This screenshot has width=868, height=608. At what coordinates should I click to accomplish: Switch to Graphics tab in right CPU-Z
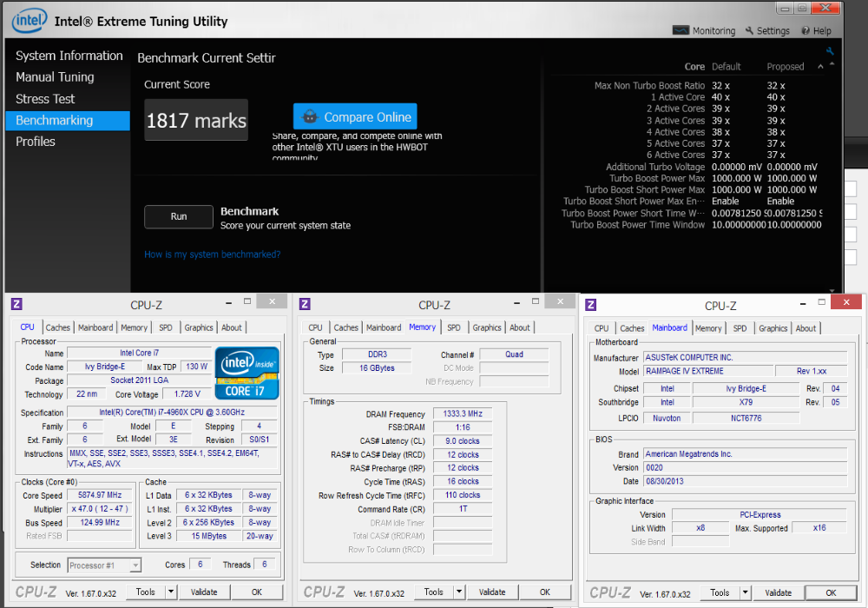point(773,328)
